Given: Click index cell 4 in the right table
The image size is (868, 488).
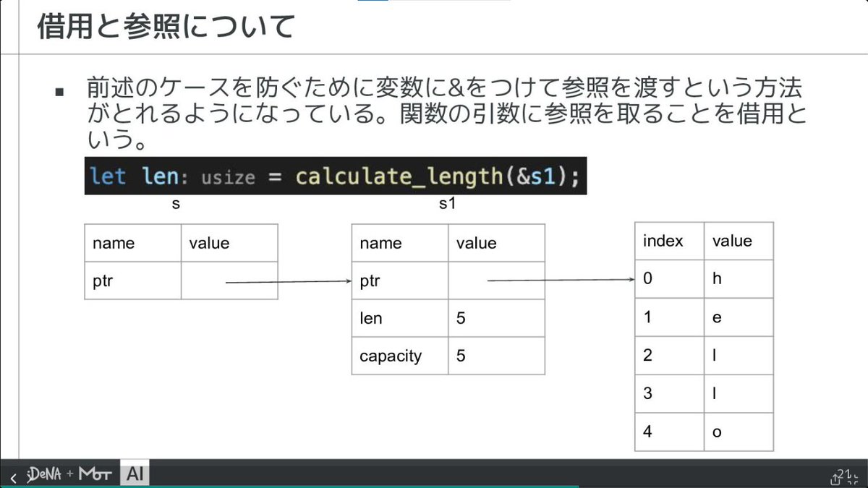Looking at the screenshot, I should 670,432.
